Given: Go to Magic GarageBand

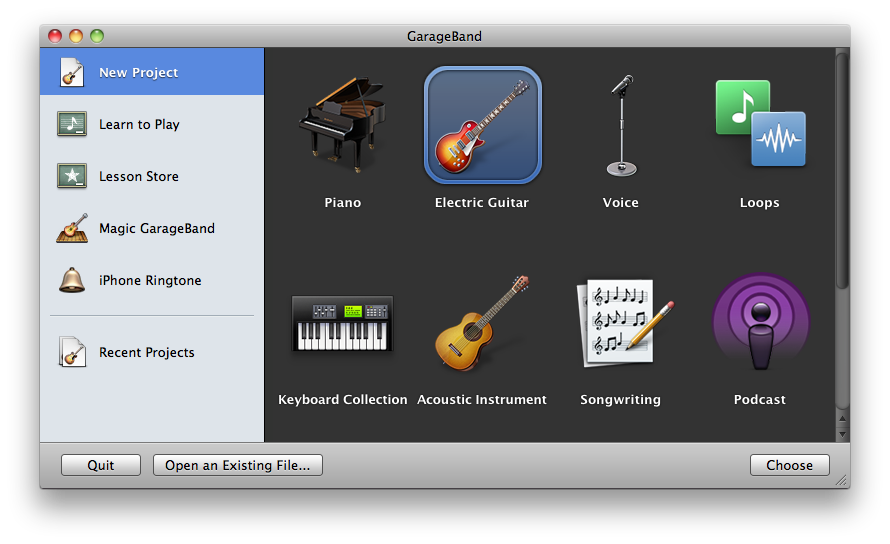Looking at the screenshot, I should (152, 228).
